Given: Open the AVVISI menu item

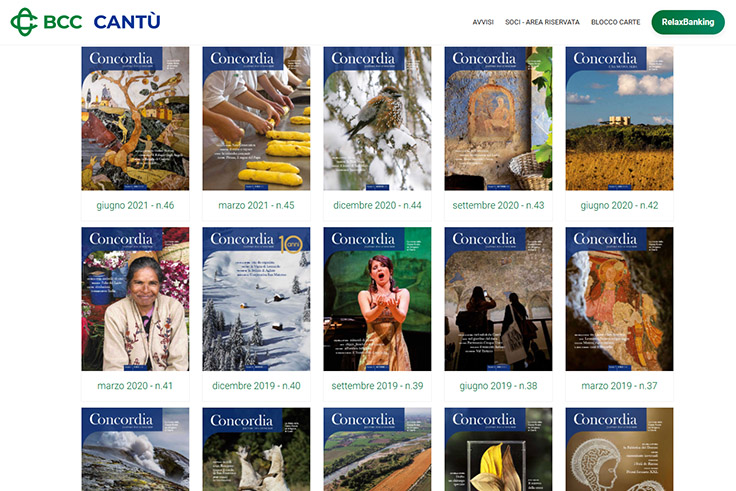Looking at the screenshot, I should pyautogui.click(x=483, y=22).
